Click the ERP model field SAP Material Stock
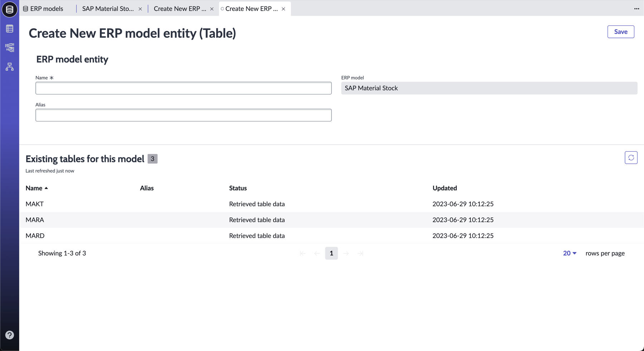This screenshot has width=644, height=351. [x=489, y=88]
